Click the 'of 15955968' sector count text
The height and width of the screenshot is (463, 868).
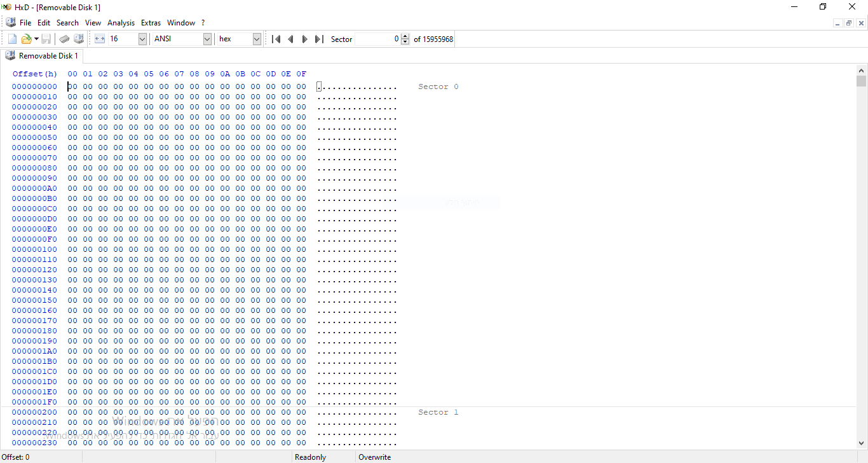[x=433, y=39]
